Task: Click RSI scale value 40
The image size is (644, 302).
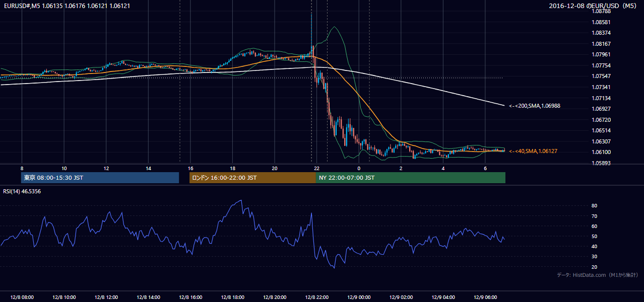Action: (x=595, y=247)
